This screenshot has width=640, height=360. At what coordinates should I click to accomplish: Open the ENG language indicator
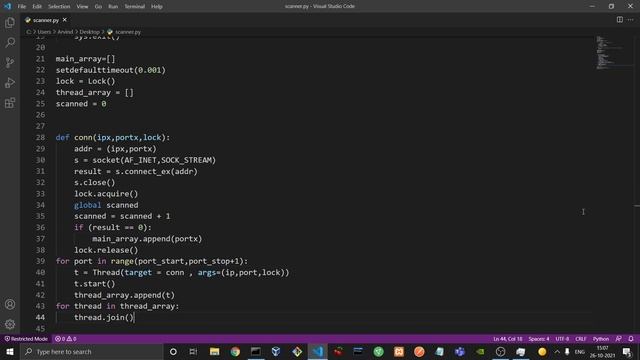point(580,351)
